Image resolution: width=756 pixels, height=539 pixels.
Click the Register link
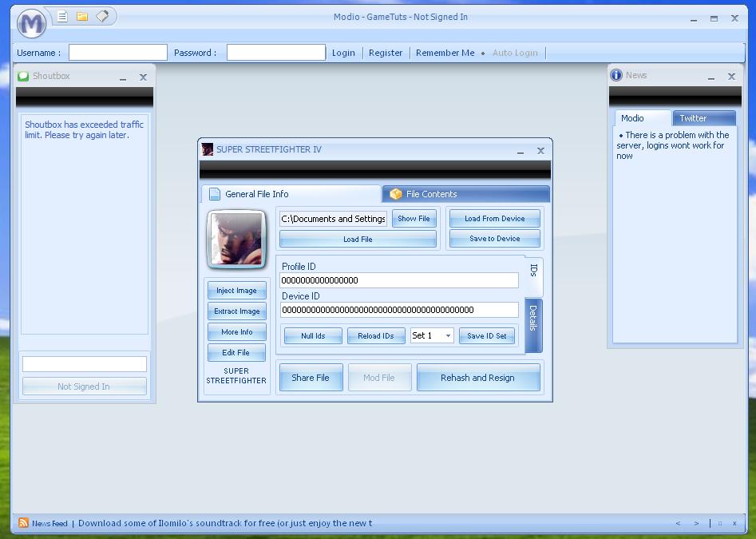pyautogui.click(x=386, y=53)
